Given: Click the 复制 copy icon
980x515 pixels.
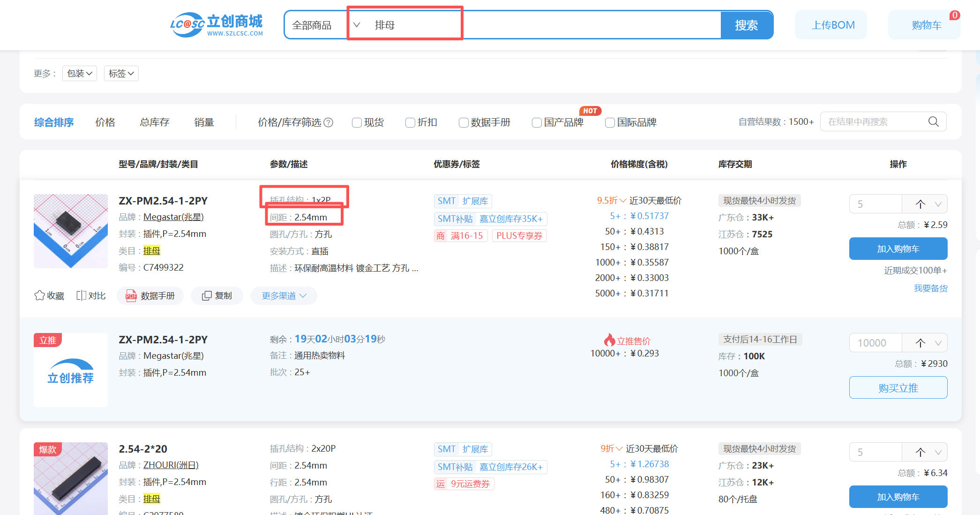Looking at the screenshot, I should (x=207, y=295).
